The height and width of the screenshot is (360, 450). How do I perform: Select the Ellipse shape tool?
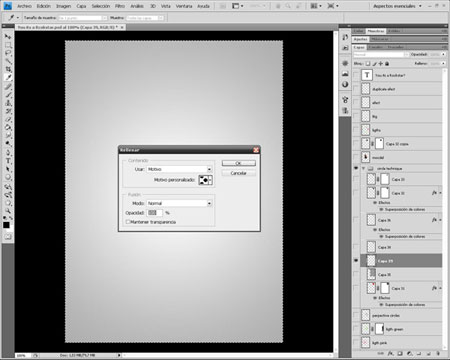(x=8, y=177)
